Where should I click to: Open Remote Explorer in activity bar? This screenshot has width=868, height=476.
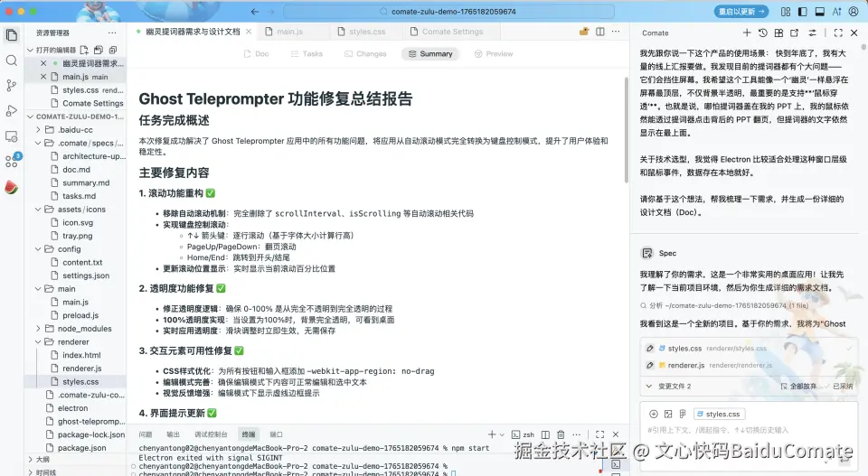coord(12,136)
